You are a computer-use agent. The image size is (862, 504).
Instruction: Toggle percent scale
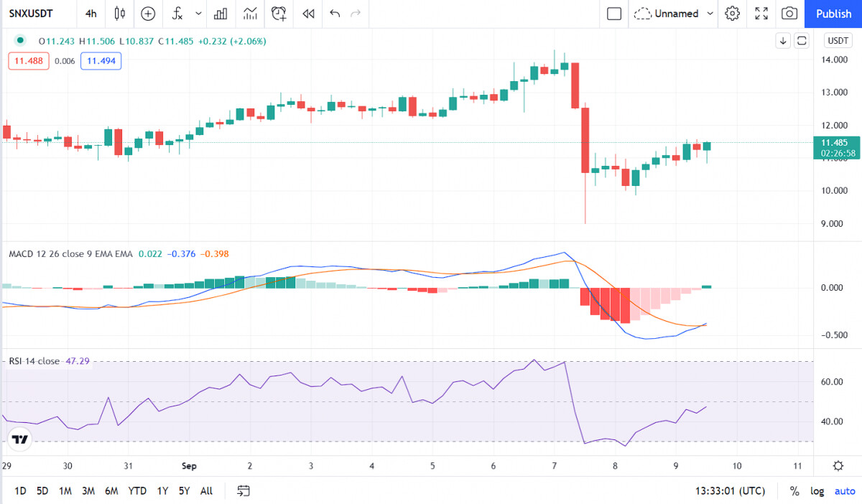(x=794, y=491)
